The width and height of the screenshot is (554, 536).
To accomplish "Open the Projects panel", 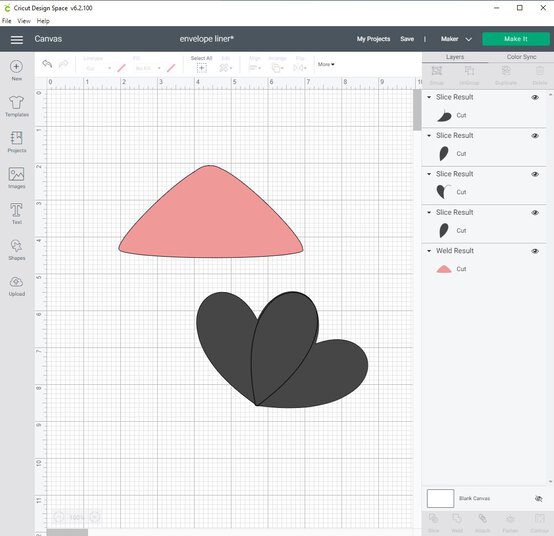I will click(17, 142).
